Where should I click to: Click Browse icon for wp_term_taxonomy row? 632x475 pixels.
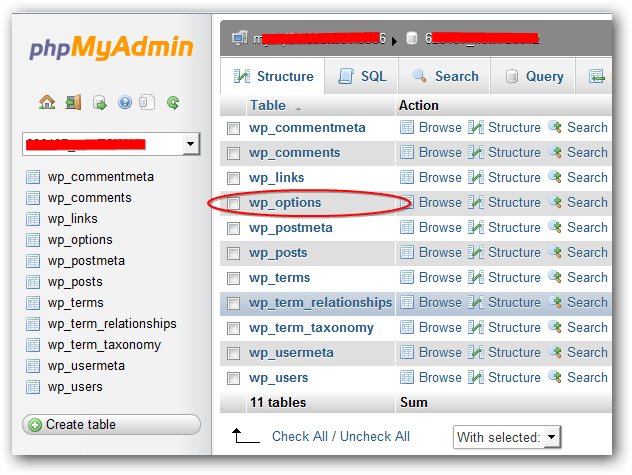click(x=407, y=327)
